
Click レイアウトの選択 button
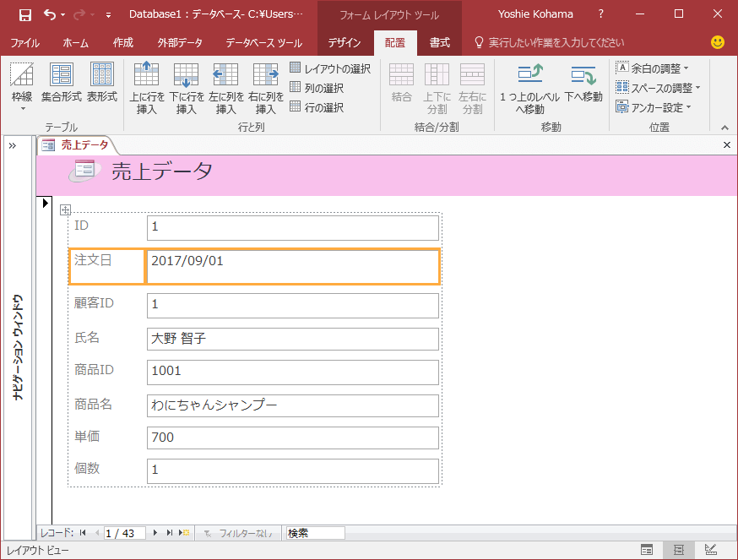tap(330, 68)
